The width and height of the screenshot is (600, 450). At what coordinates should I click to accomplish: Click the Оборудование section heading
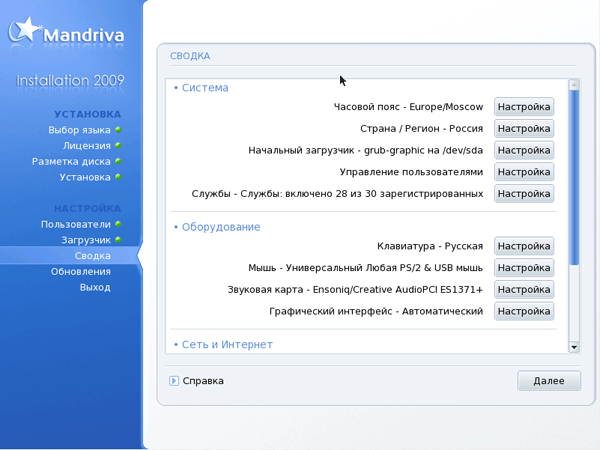pyautogui.click(x=221, y=227)
